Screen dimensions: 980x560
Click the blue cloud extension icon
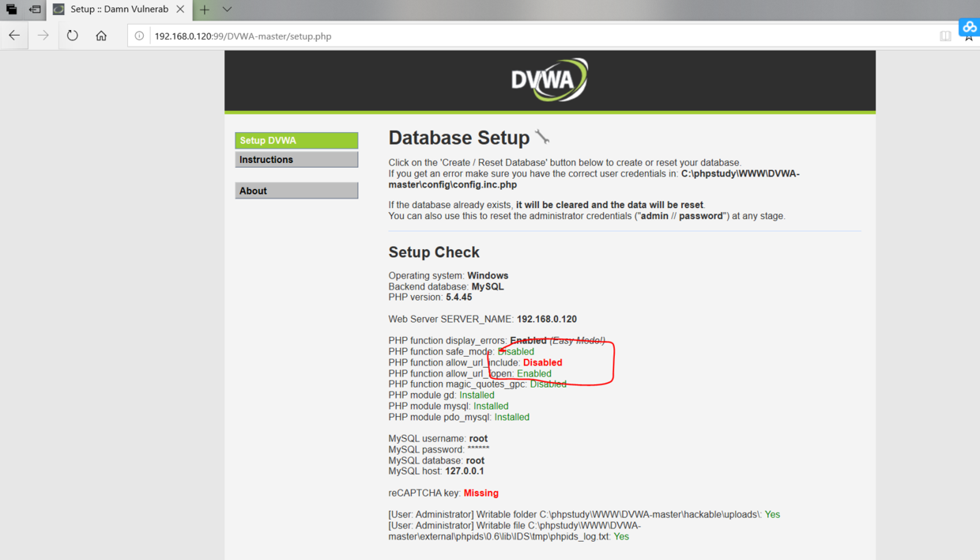pos(969,27)
